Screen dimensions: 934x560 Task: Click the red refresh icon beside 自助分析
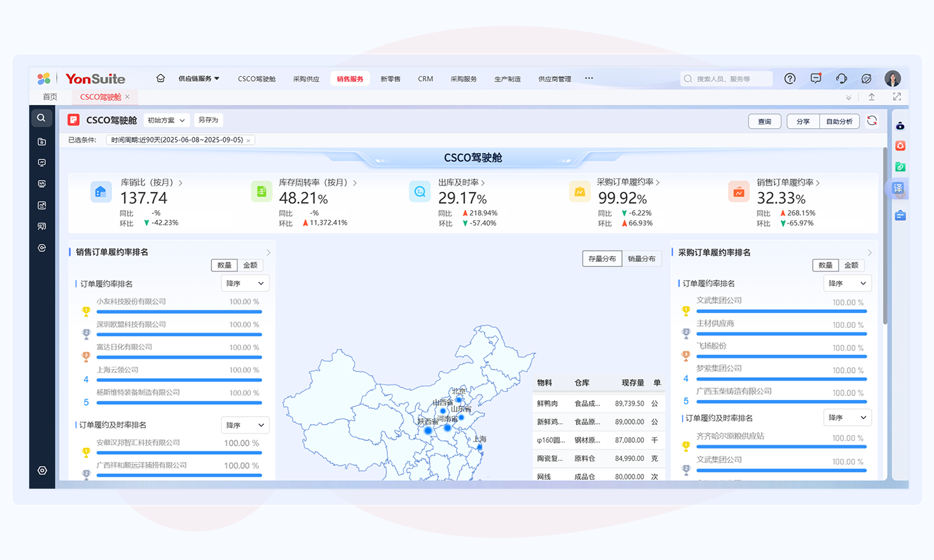(x=872, y=121)
